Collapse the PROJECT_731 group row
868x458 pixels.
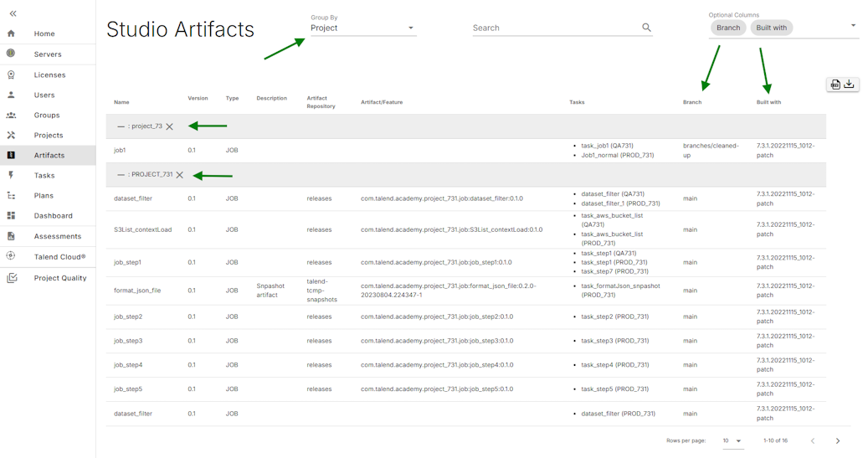pyautogui.click(x=121, y=175)
